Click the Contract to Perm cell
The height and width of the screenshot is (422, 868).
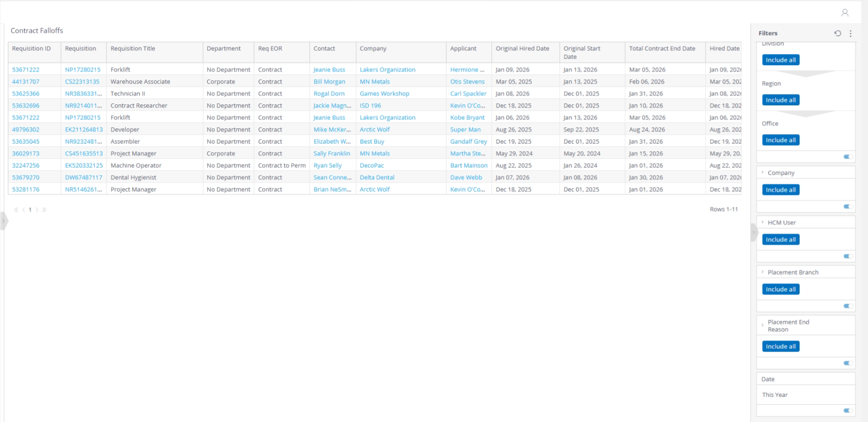click(x=282, y=165)
